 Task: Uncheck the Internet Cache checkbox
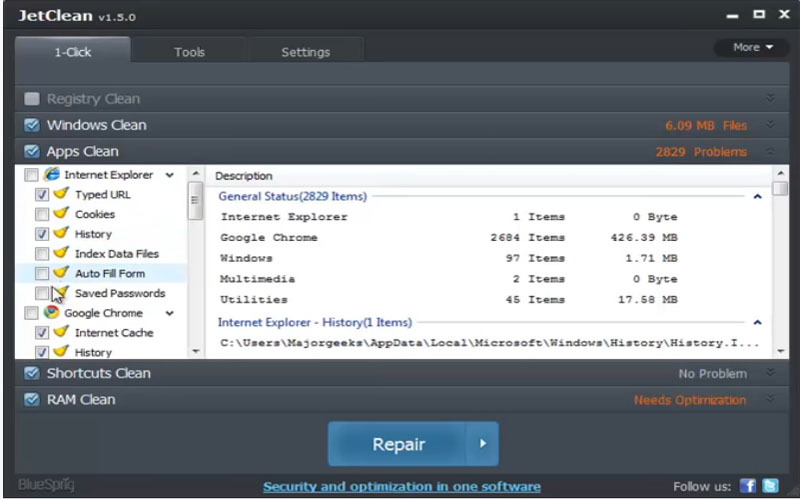tap(42, 333)
